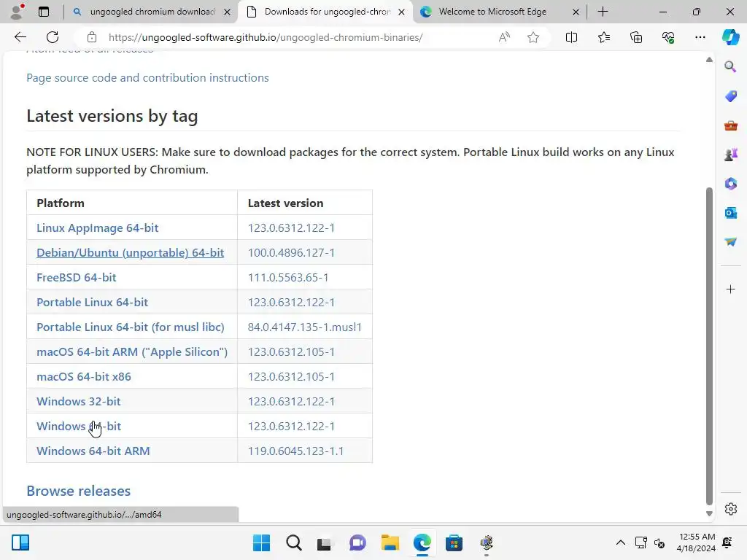Open taskbar clock showing 12:55 AM

697,542
